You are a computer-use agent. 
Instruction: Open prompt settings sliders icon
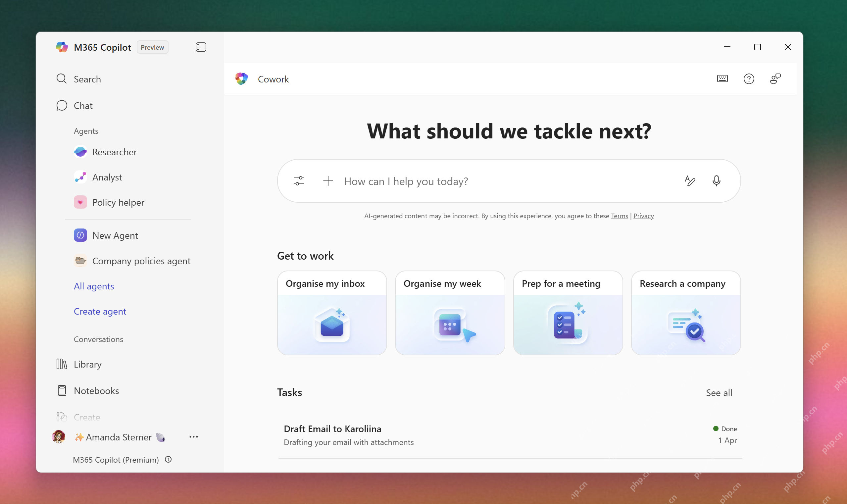[x=299, y=181]
